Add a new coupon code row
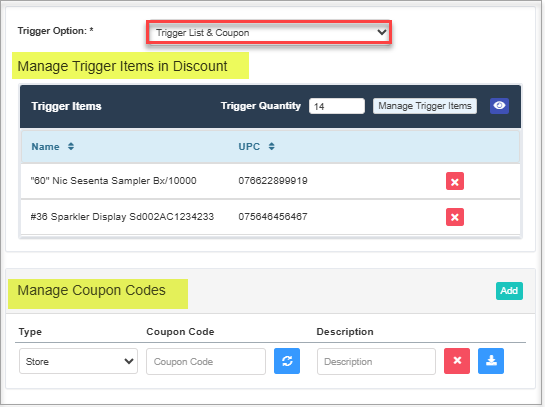 tap(509, 291)
